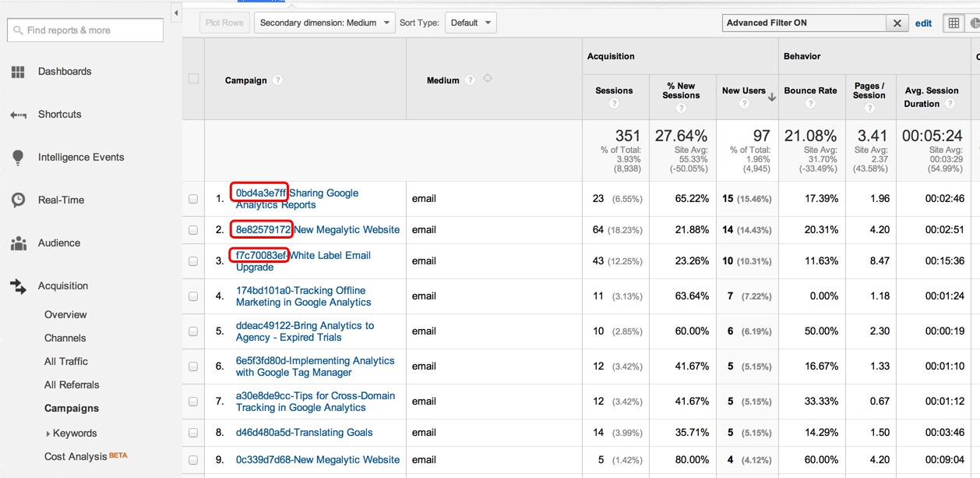The image size is (980, 478).
Task: Click the Shortcuts arrow icon
Action: [18, 115]
